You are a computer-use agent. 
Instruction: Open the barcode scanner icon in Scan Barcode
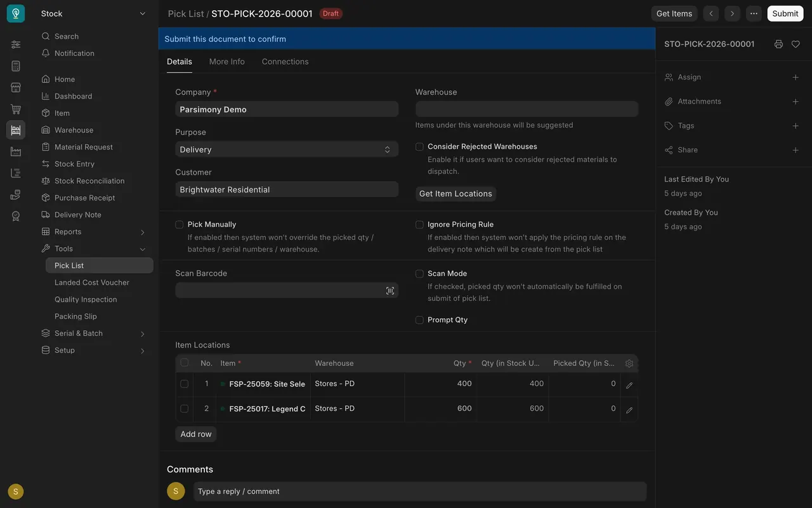point(390,291)
